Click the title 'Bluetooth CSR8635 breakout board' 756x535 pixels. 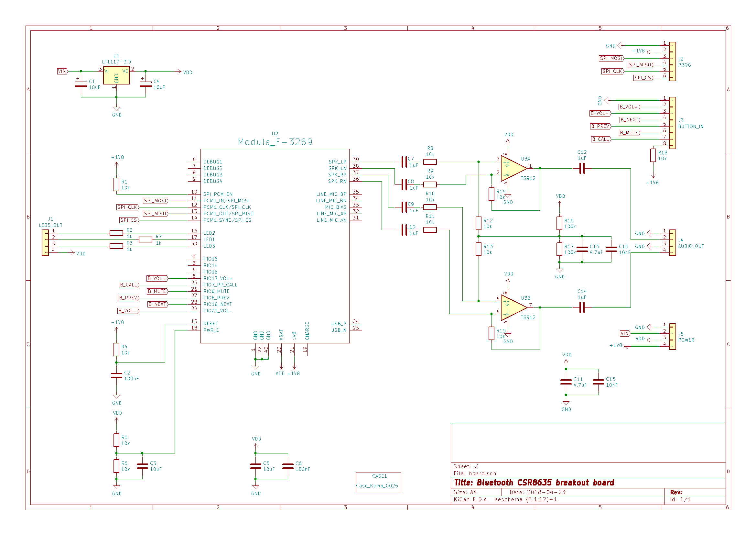click(545, 483)
